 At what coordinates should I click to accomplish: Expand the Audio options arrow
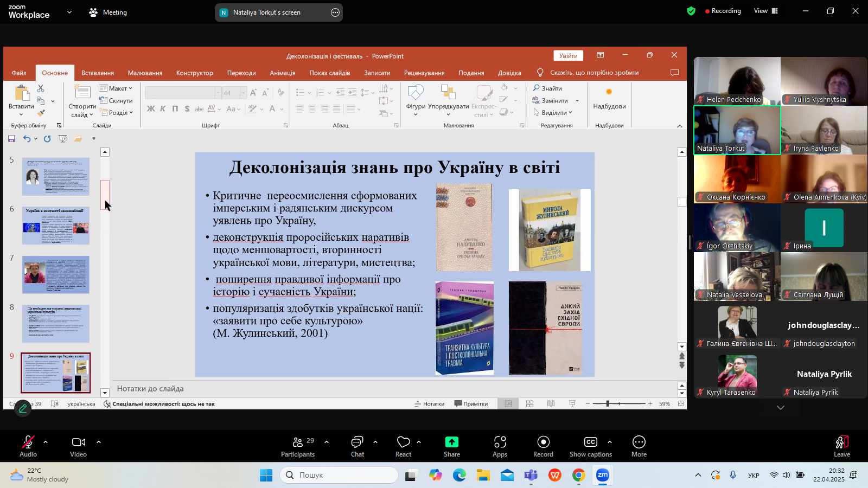click(46, 442)
